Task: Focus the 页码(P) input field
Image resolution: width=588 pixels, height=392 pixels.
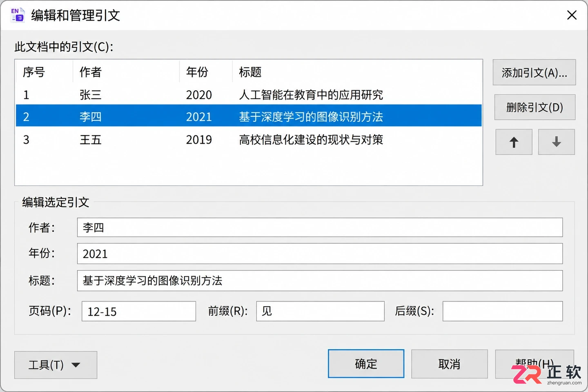Action: (139, 311)
